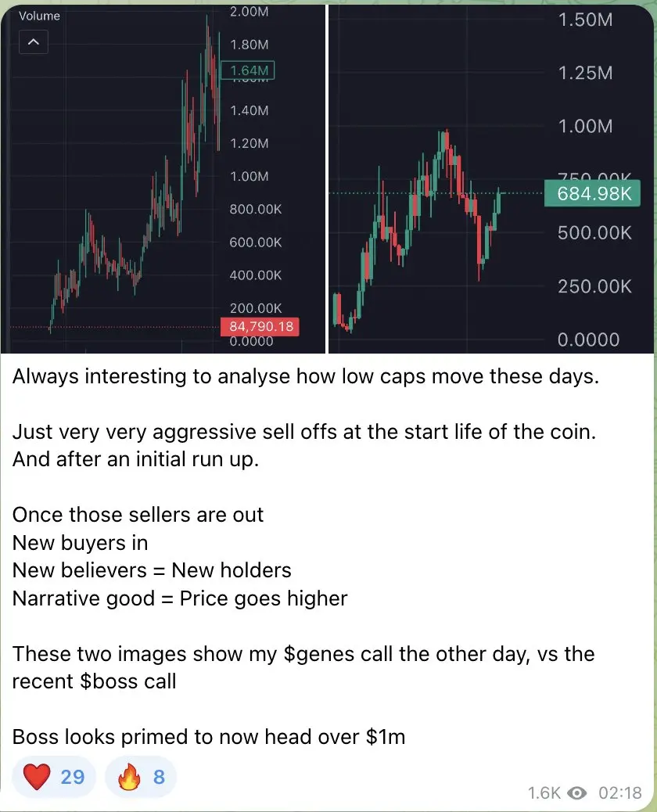Collapse the Volume panel chevron

pos(33,42)
